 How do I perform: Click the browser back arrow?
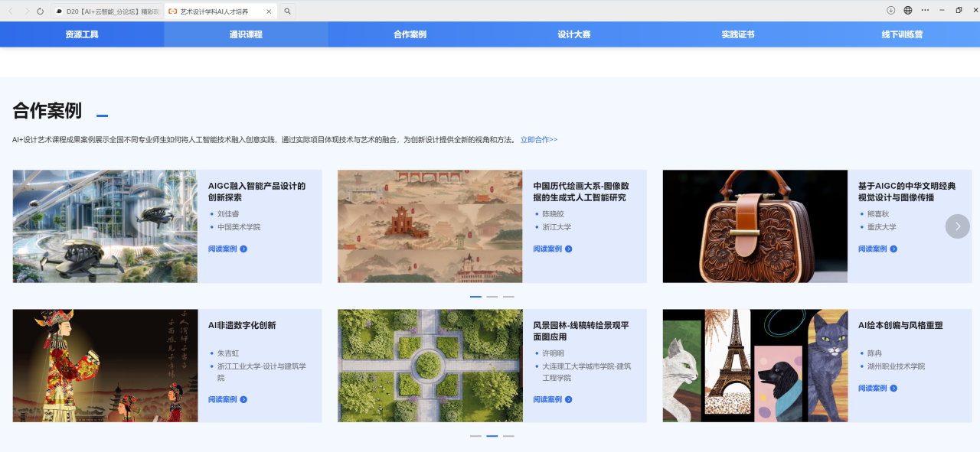tap(11, 11)
